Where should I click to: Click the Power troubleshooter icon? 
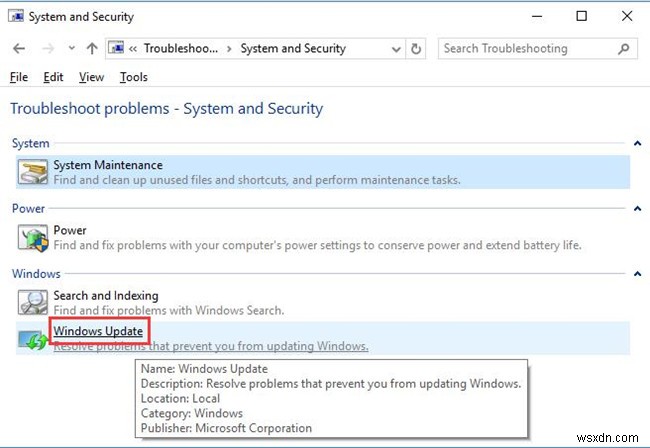pyautogui.click(x=33, y=237)
